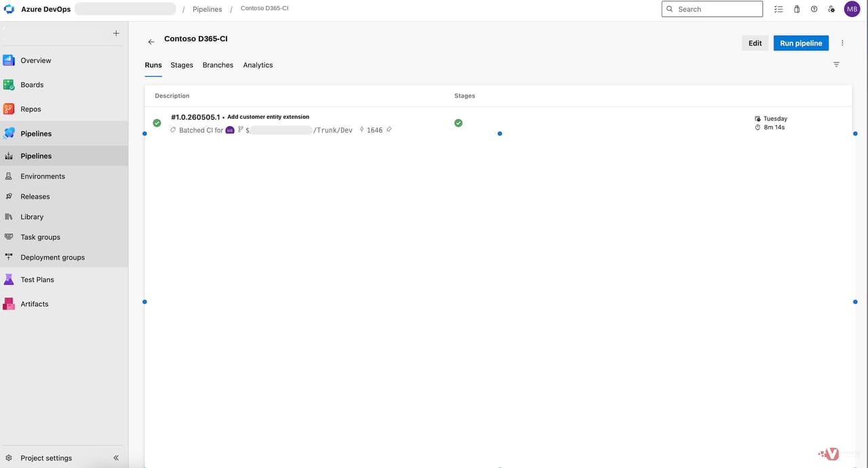Click the Description column header
868x468 pixels.
click(x=172, y=96)
